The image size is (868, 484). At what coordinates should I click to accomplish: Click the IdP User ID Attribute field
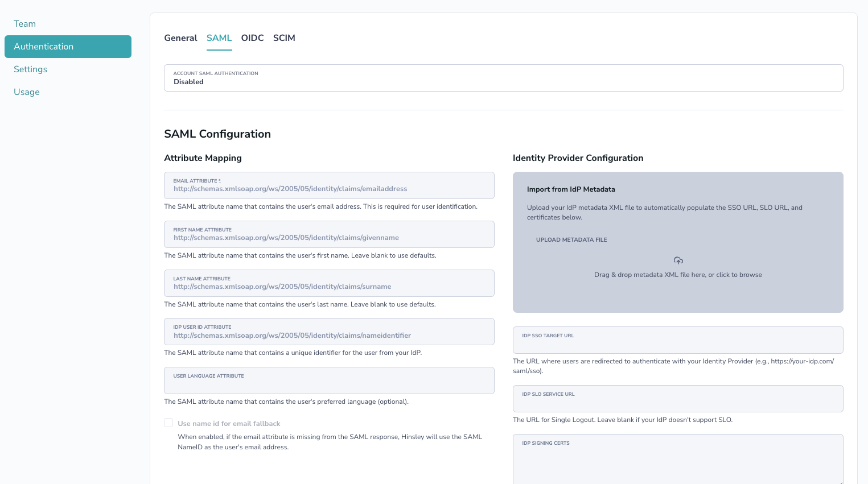click(x=329, y=332)
